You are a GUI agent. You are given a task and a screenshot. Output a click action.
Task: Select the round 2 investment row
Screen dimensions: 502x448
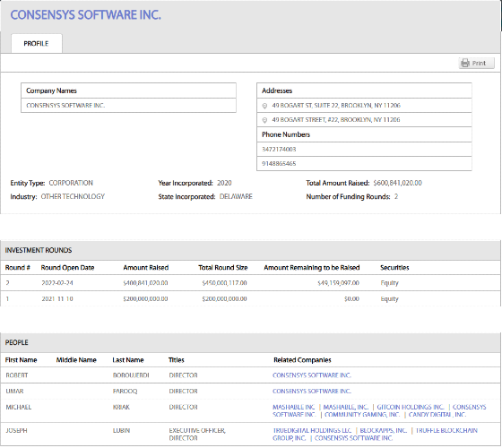coord(251,283)
